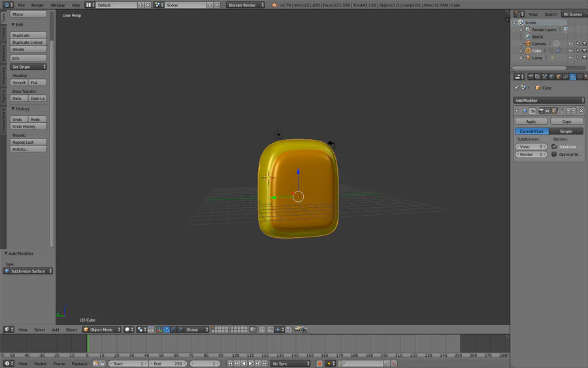588x368 pixels.
Task: Adjust the View subdivisions field
Action: [x=531, y=146]
